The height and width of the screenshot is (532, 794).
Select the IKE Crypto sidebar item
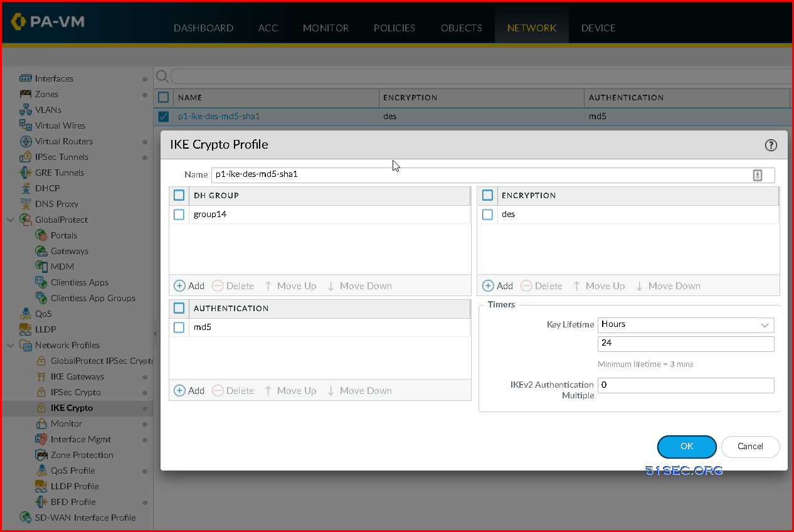(71, 408)
